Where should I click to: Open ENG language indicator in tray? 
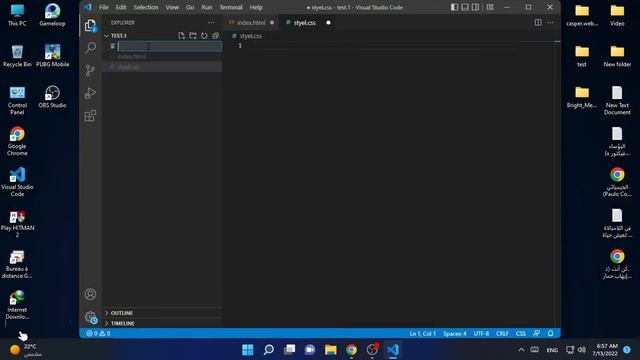pyautogui.click(x=552, y=350)
